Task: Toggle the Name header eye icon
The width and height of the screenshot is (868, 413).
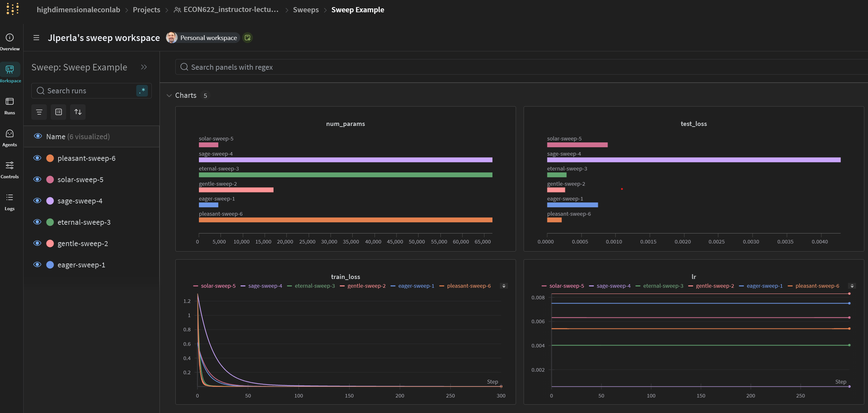Action: pos(38,136)
